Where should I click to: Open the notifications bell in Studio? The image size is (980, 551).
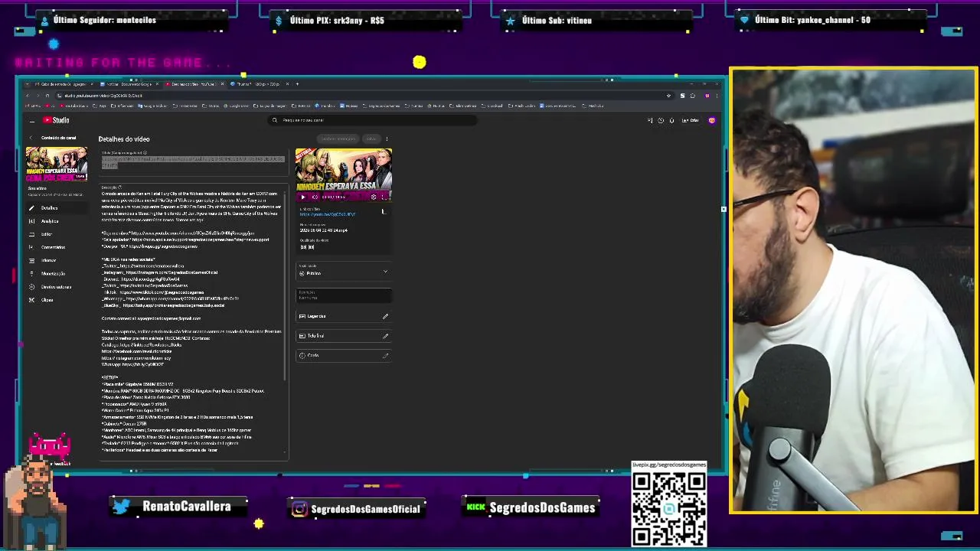pyautogui.click(x=671, y=120)
